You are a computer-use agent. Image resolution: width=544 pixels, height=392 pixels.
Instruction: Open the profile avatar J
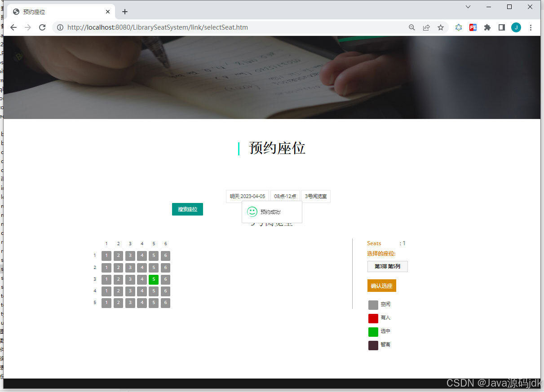[516, 27]
